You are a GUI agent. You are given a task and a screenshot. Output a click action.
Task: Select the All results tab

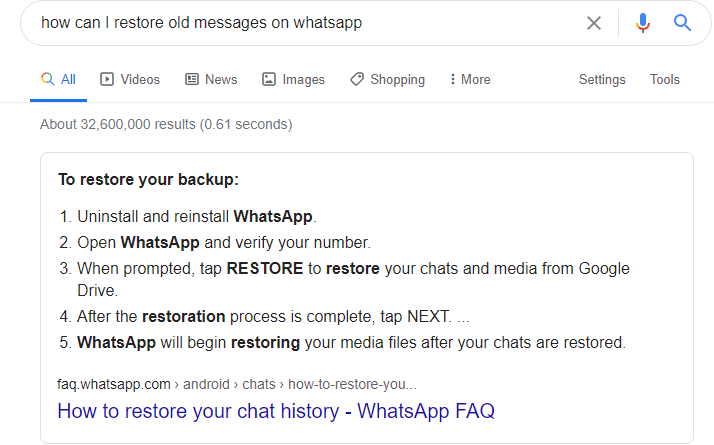tap(58, 79)
